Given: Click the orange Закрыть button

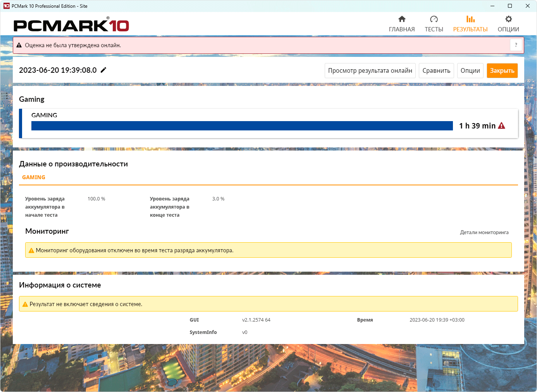Looking at the screenshot, I should click(x=502, y=70).
